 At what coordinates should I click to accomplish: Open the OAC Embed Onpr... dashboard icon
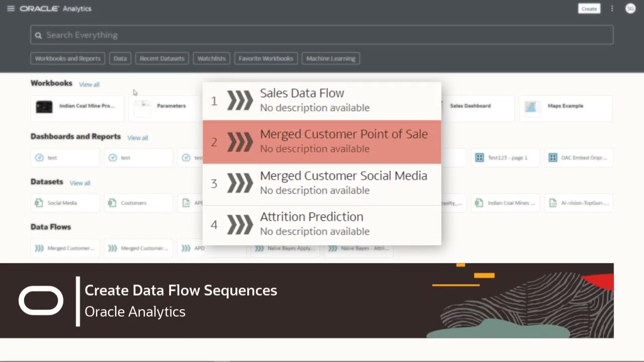553,158
